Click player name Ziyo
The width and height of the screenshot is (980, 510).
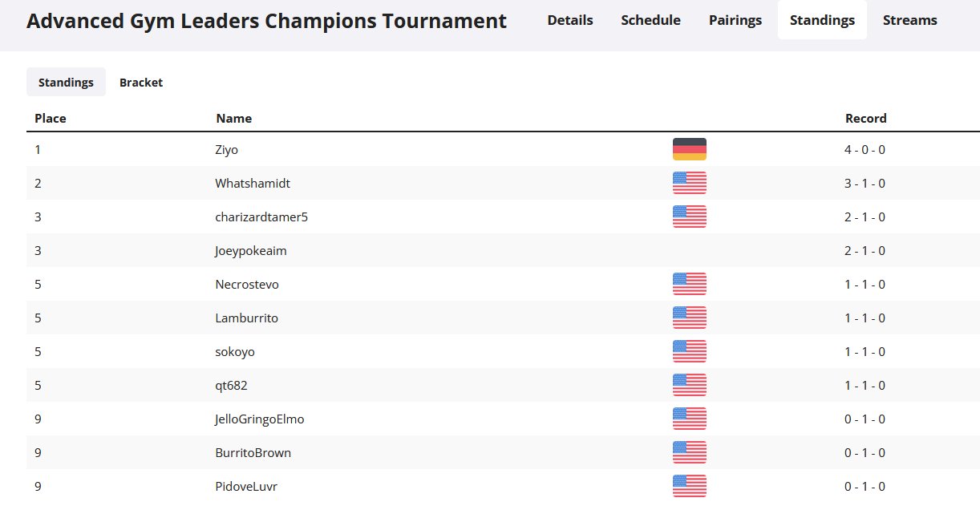(x=227, y=150)
